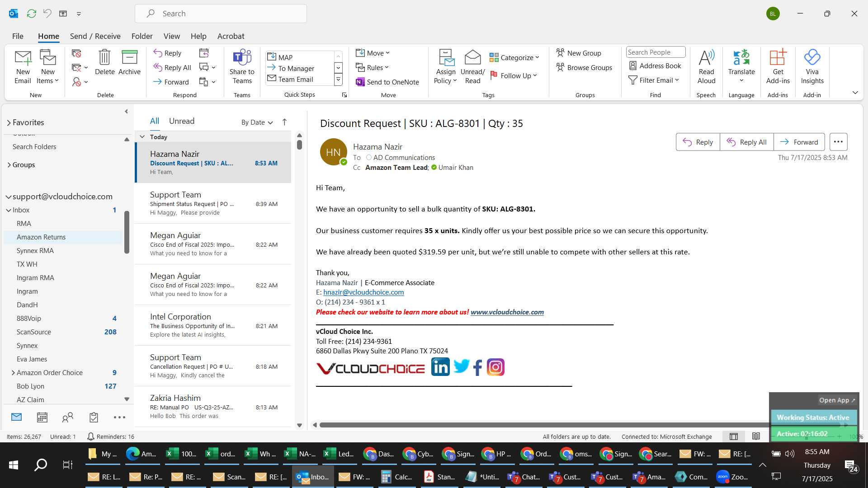
Task: Click the Instagram icon in signature
Action: (x=495, y=367)
